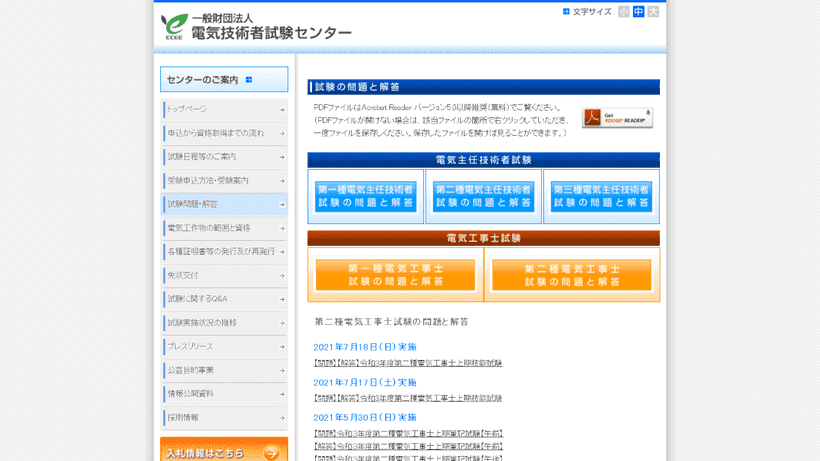Open 【解答】上期筆記試験【午前】 link
This screenshot has width=820, height=461.
click(408, 446)
